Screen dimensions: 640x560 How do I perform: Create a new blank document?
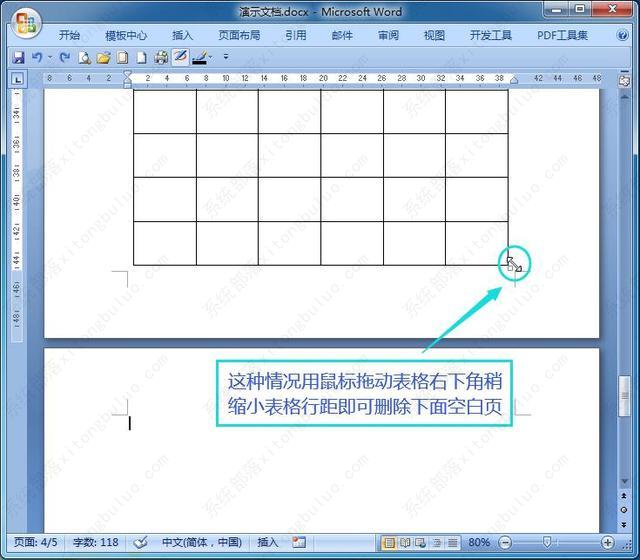tap(141, 58)
